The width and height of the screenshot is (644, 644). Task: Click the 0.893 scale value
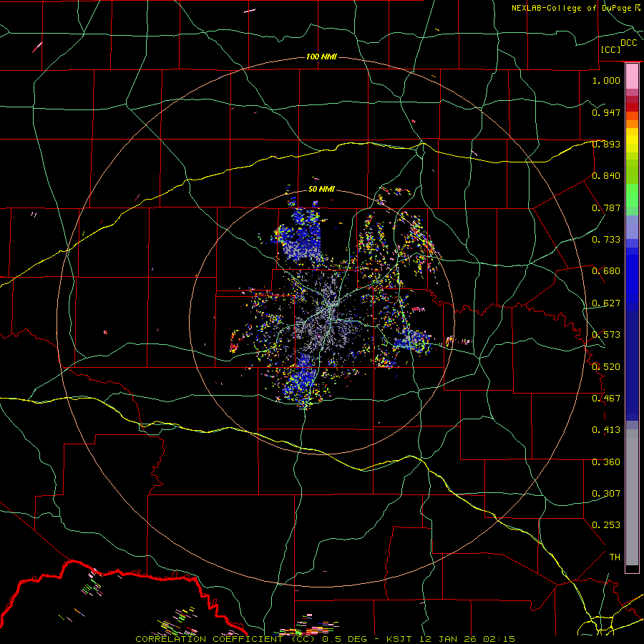point(606,144)
